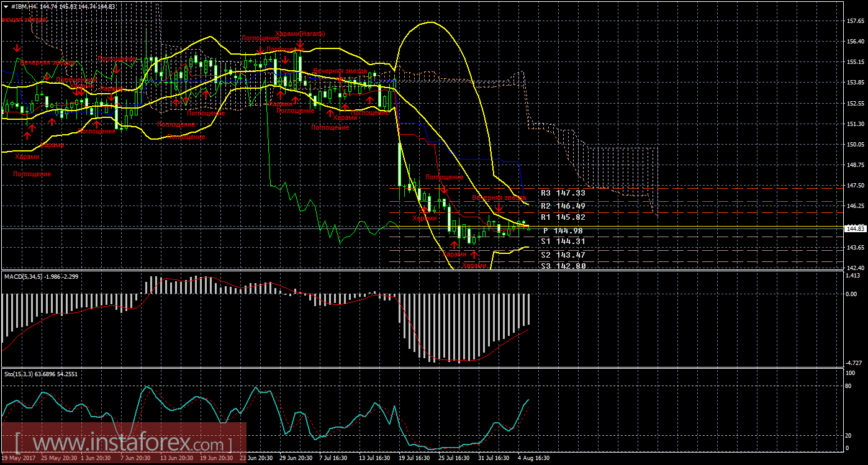Click the 156.40 price axis value

[855, 42]
